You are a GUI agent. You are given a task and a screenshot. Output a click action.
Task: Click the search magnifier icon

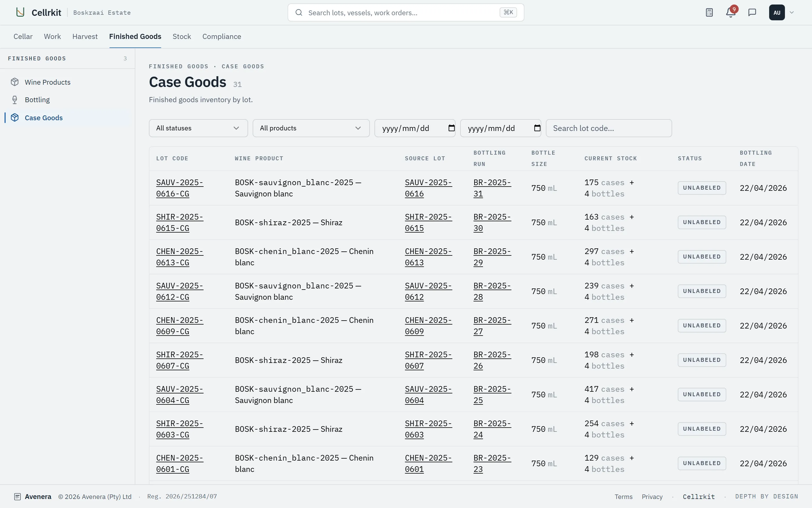click(299, 12)
